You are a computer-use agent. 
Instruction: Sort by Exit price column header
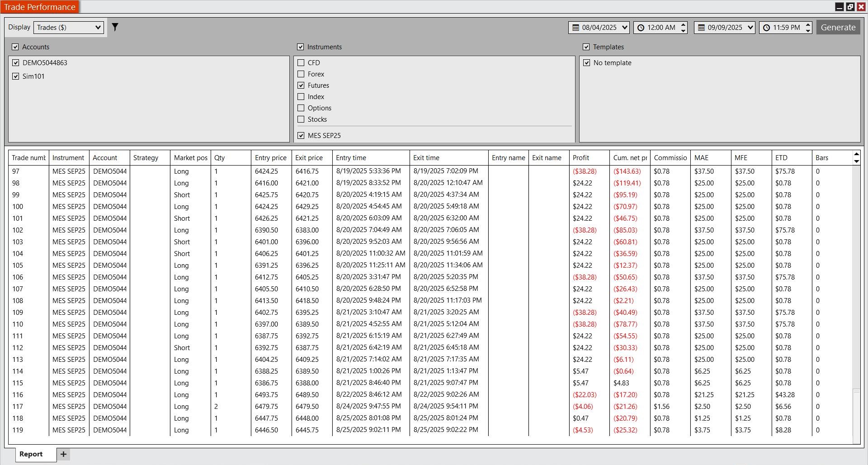[312, 158]
